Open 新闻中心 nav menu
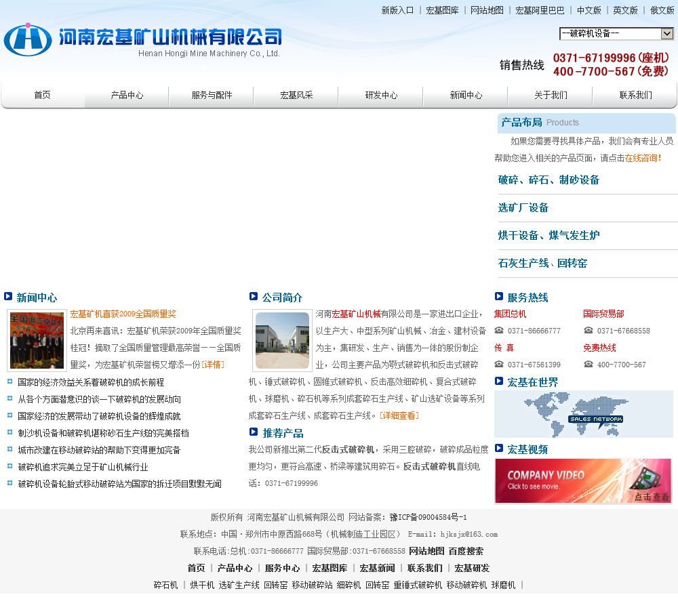 tap(466, 95)
